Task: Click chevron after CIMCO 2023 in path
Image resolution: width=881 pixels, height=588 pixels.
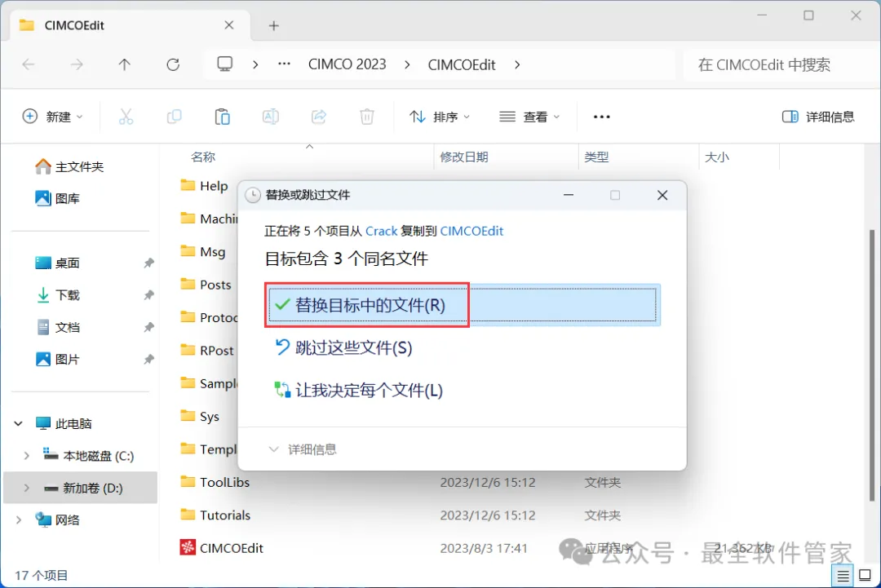Action: click(x=407, y=65)
